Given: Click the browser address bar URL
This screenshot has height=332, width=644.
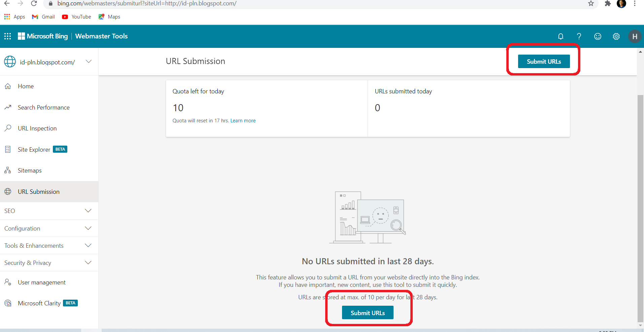Looking at the screenshot, I should (x=147, y=3).
